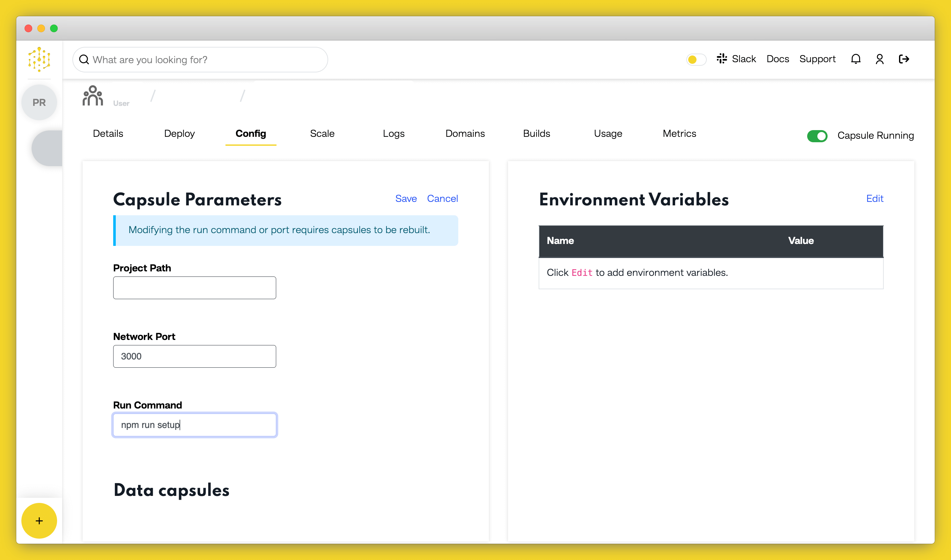Viewport: 951px width, 560px height.
Task: Open the Logs tab
Action: coord(393,134)
